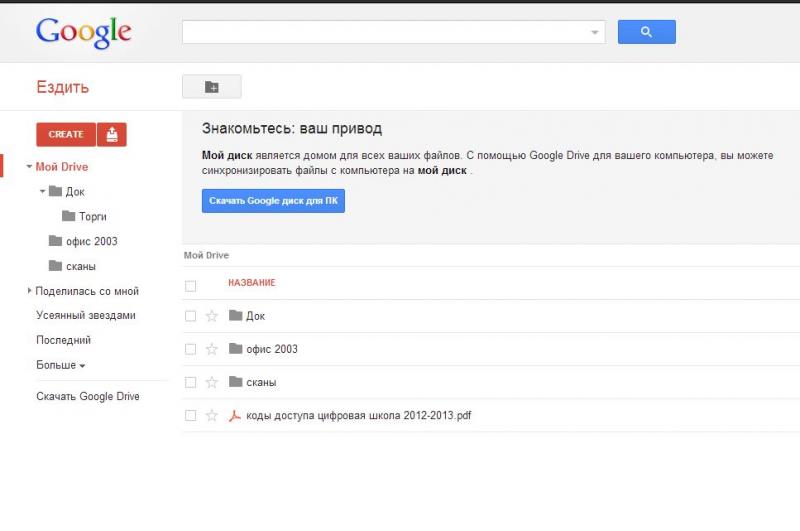Click the сканы folder icon in list
Screen dimensions: 800x531
[235, 382]
